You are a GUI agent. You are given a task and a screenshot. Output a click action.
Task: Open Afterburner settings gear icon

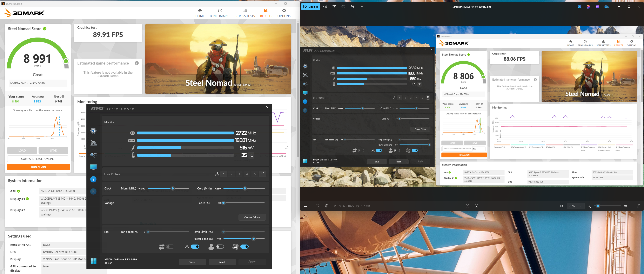(x=93, y=131)
